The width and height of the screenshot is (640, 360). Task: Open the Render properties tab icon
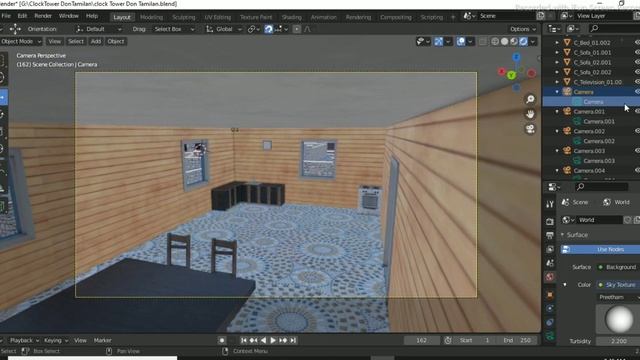tap(550, 222)
